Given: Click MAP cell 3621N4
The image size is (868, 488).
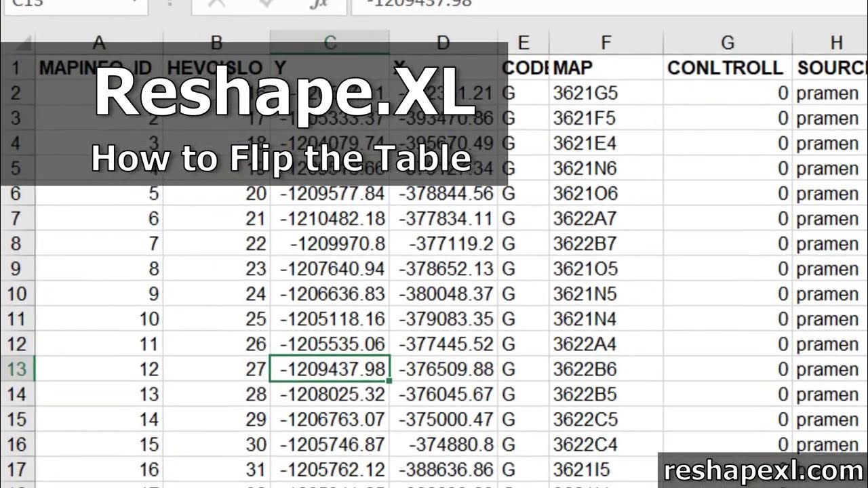Looking at the screenshot, I should click(x=606, y=319).
